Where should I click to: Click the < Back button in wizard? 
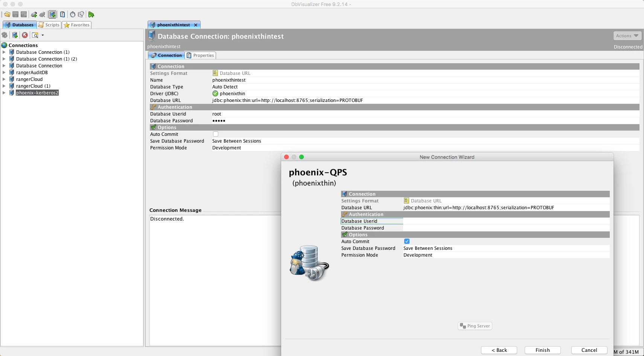point(499,350)
